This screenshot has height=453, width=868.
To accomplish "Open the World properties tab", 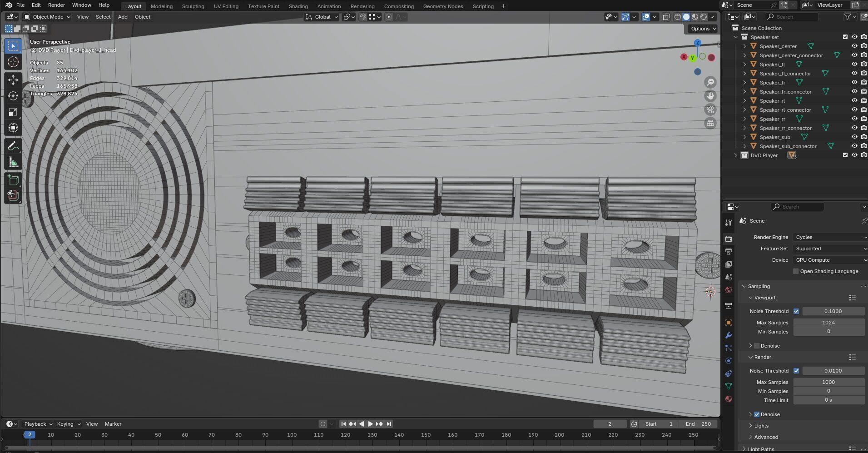I will [x=729, y=290].
